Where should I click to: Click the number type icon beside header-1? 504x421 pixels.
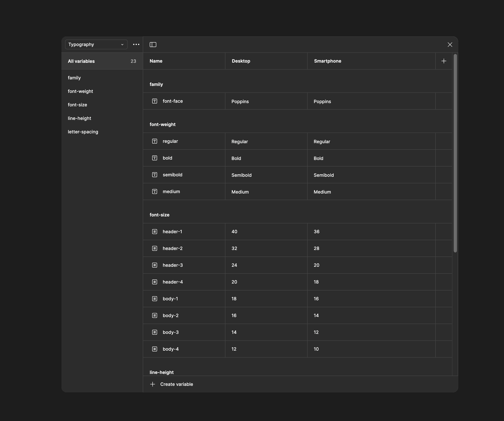155,232
